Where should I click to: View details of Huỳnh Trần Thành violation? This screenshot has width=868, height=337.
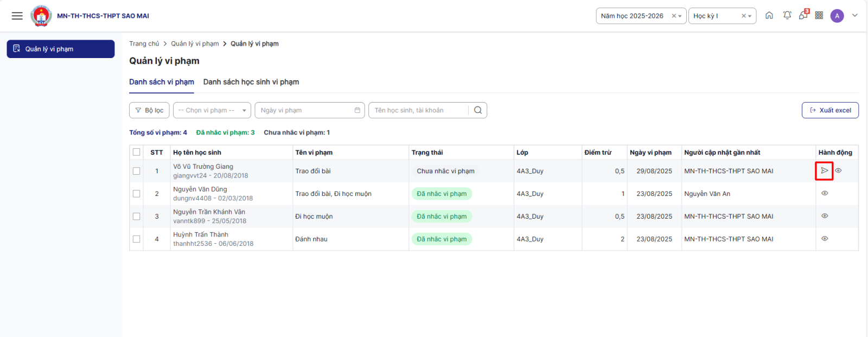(825, 239)
